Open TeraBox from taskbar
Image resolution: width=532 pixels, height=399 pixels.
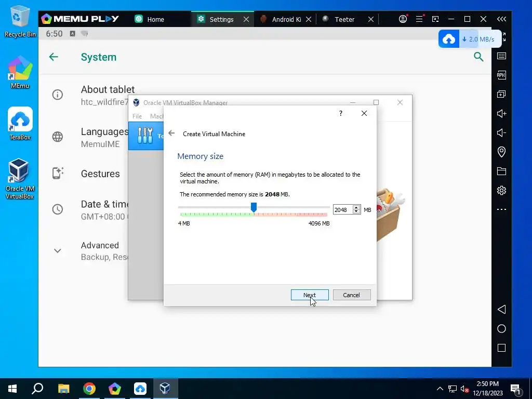point(140,389)
